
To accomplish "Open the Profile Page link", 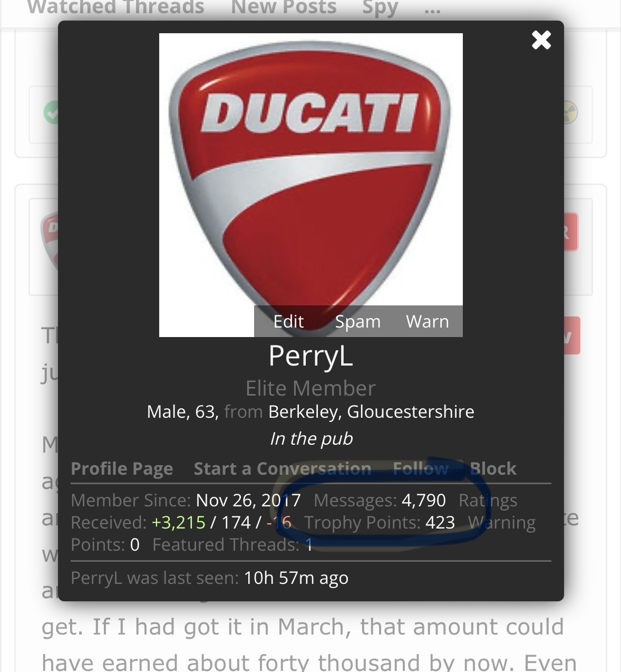I will pos(122,468).
